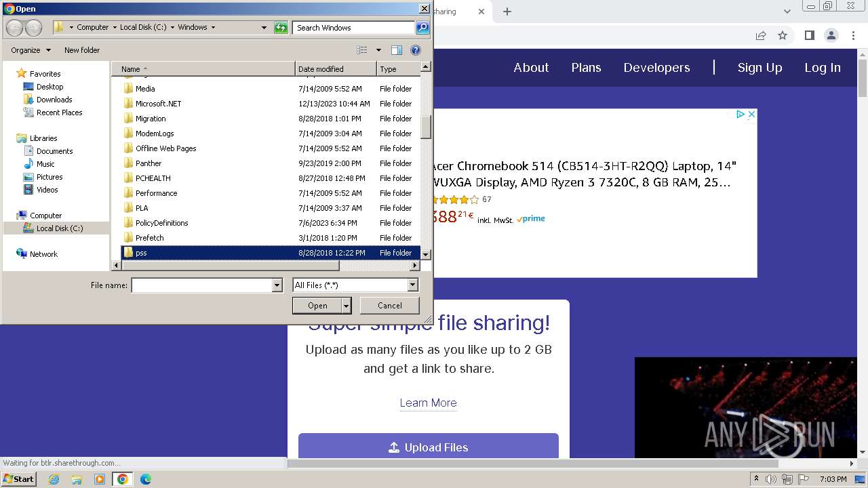Click the green Refresh button beside address bar
This screenshot has height=488, width=868.
click(281, 28)
